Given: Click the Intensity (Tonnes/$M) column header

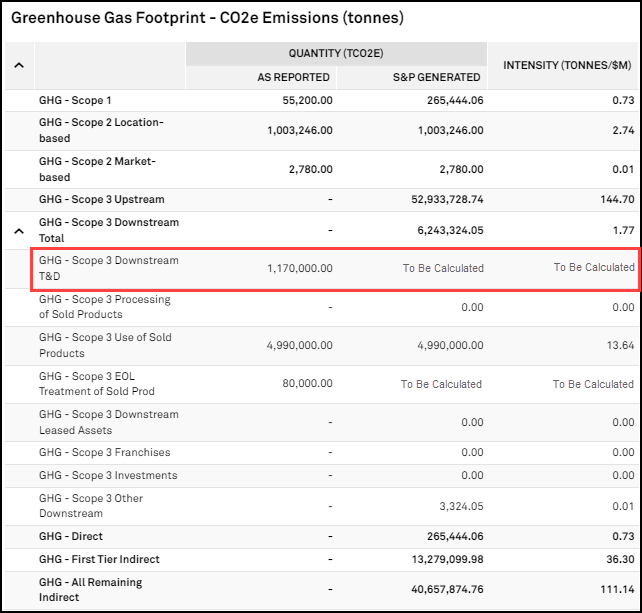Looking at the screenshot, I should [566, 66].
